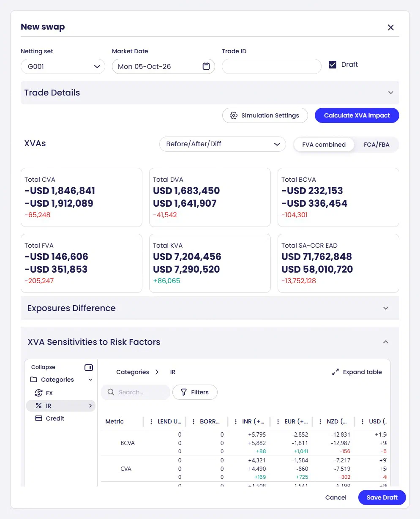Open the Before/After/Diff dropdown
Screen dimensions: 420x519
pyautogui.click(x=223, y=144)
